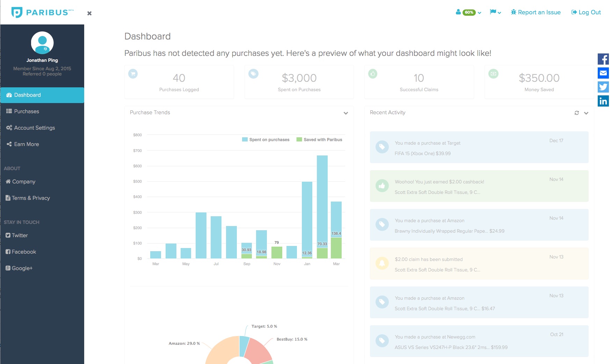
Task: Share via the Twitter side button
Action: tap(603, 87)
